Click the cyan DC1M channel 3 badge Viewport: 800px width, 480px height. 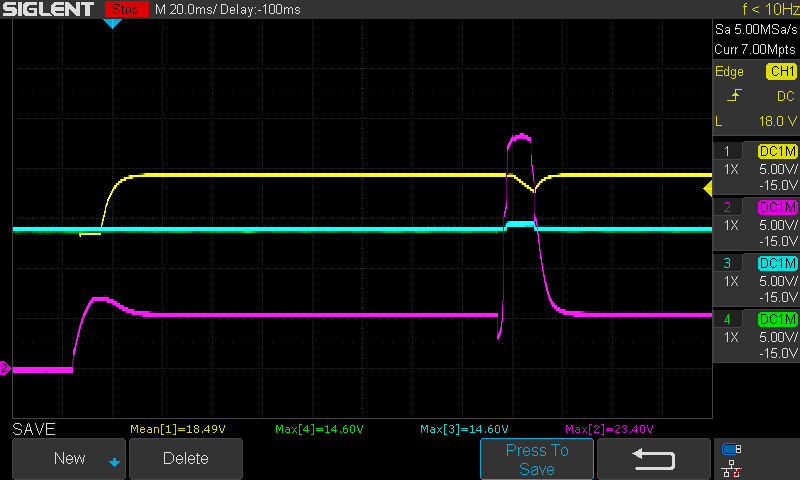778,263
